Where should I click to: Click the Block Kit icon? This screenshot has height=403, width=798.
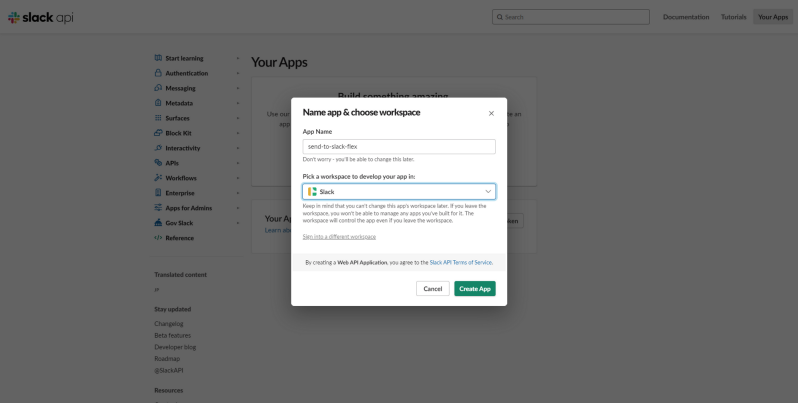(x=158, y=133)
